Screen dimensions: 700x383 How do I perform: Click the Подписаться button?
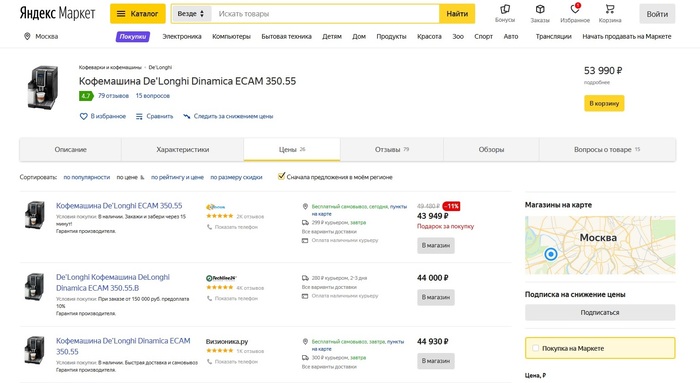[600, 312]
